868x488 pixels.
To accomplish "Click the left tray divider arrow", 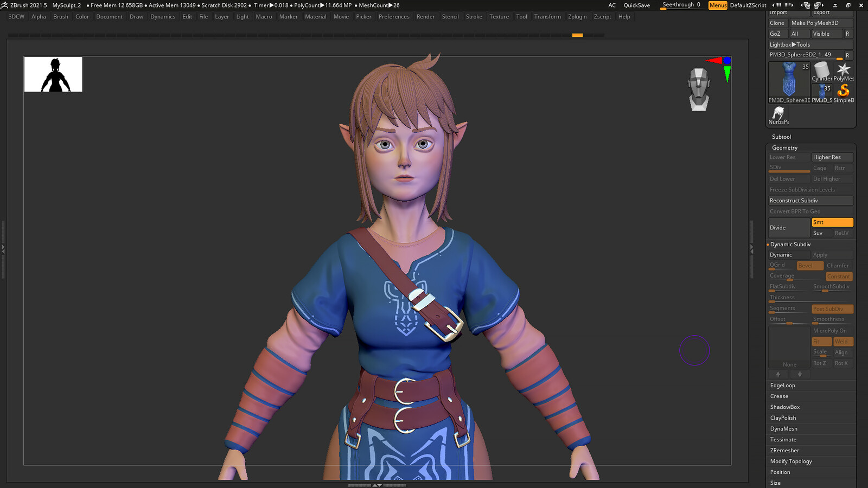I will coord(3,249).
